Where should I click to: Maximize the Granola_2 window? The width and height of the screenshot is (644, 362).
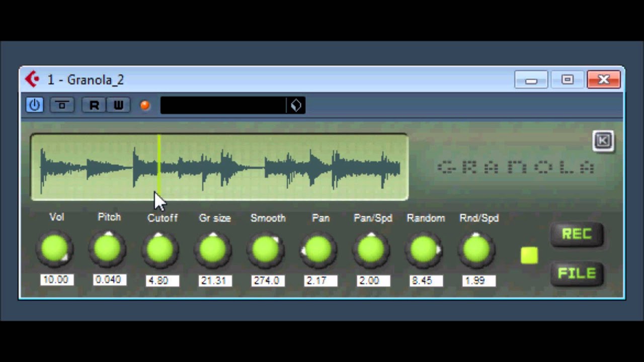pos(567,80)
